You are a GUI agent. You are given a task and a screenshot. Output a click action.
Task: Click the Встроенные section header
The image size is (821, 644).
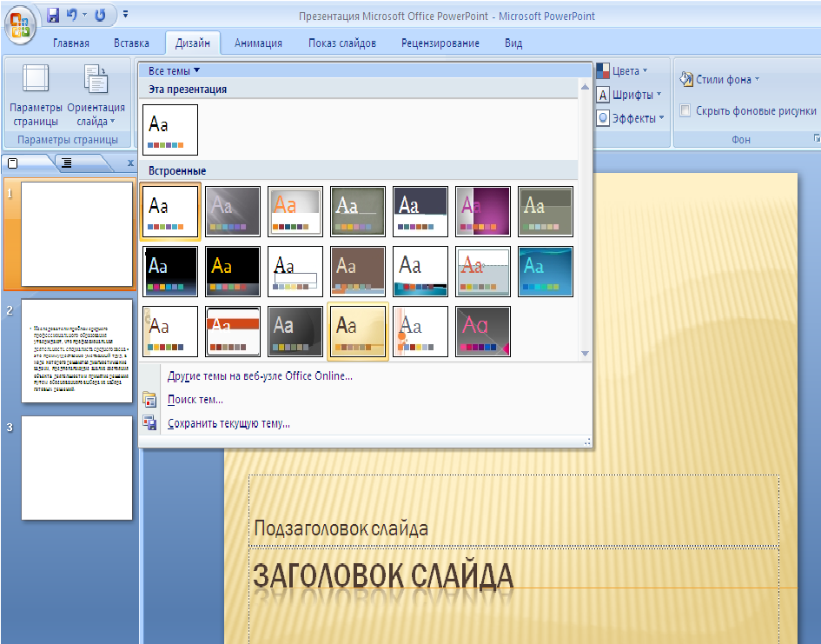(359, 170)
